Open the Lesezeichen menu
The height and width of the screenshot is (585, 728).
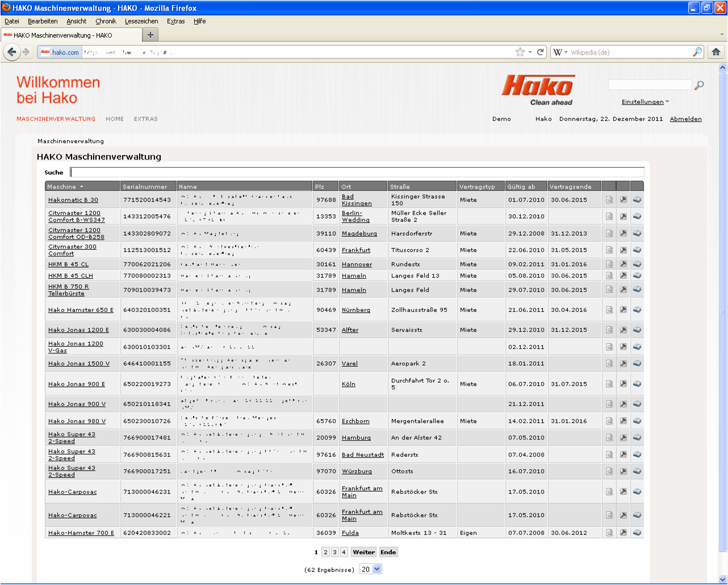point(141,22)
